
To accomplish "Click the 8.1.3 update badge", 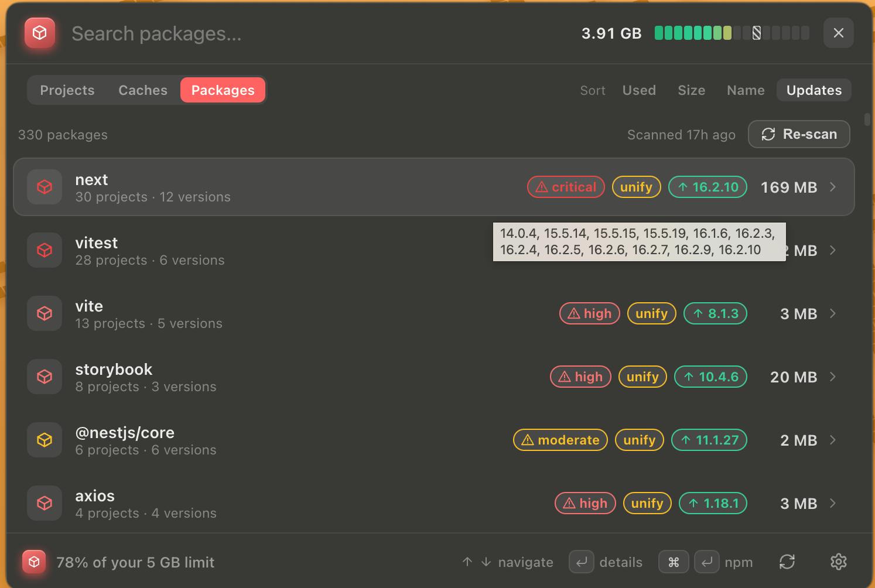I will [715, 313].
